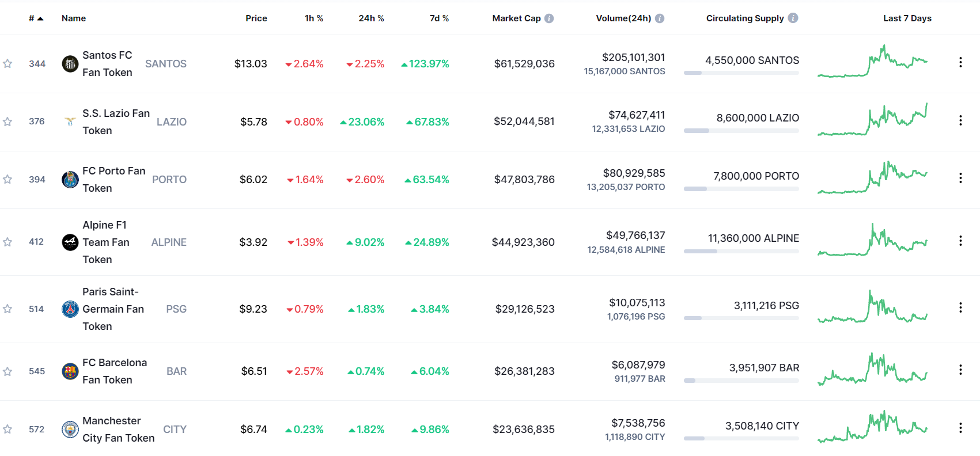Sort table by Name column
The height and width of the screenshot is (456, 980).
tap(74, 18)
